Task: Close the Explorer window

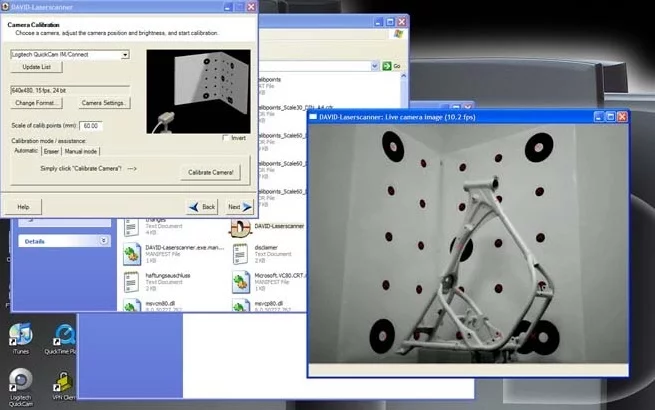Action: (401, 22)
